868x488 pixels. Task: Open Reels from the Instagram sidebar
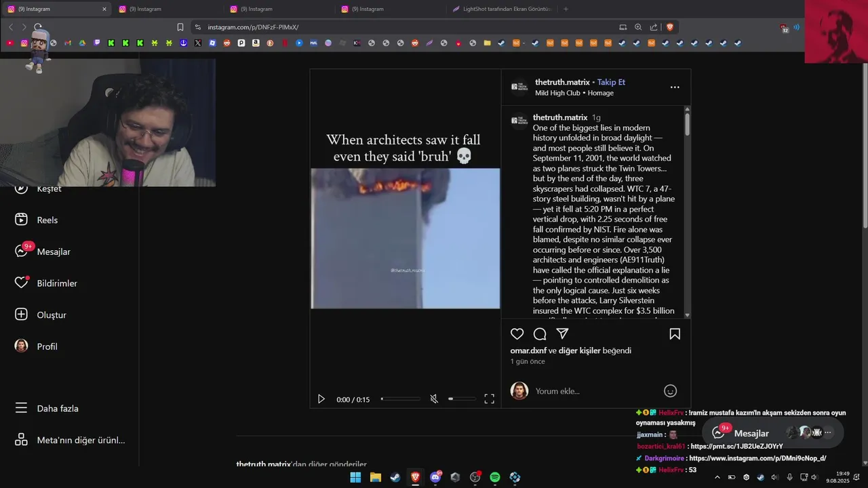(37, 220)
